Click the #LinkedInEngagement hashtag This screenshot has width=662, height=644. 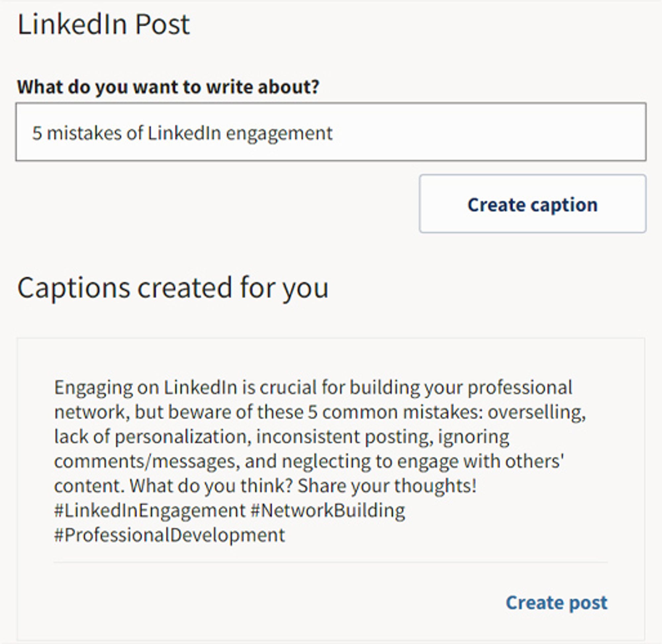tap(150, 510)
